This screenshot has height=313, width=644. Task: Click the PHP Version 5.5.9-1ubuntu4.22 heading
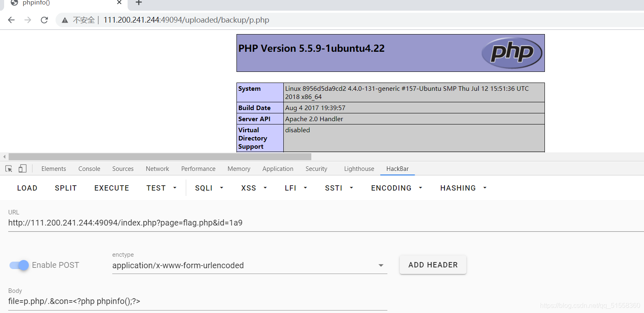pyautogui.click(x=312, y=48)
